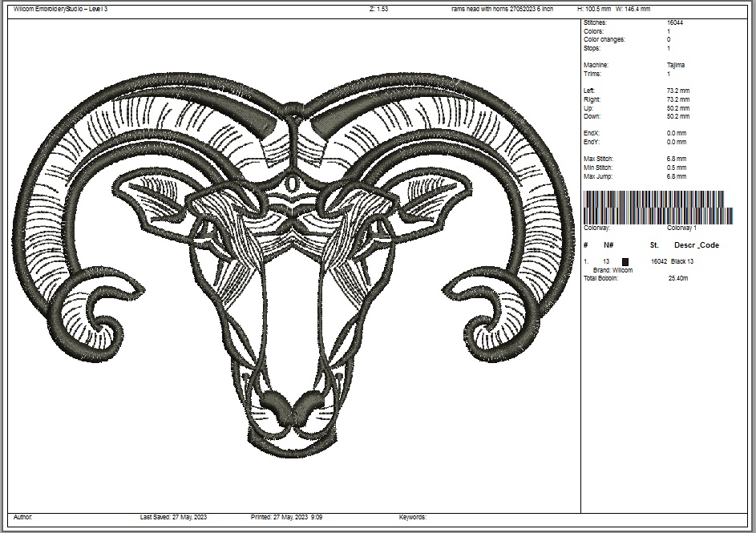Select the 'Colorway 1' text

click(681, 228)
